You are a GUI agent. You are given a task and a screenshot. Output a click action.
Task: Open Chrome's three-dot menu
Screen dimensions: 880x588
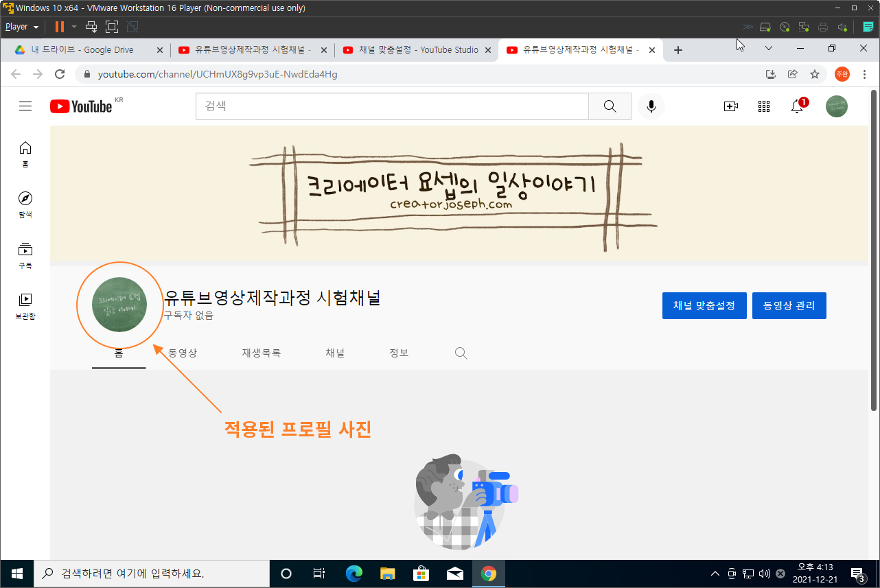[864, 74]
